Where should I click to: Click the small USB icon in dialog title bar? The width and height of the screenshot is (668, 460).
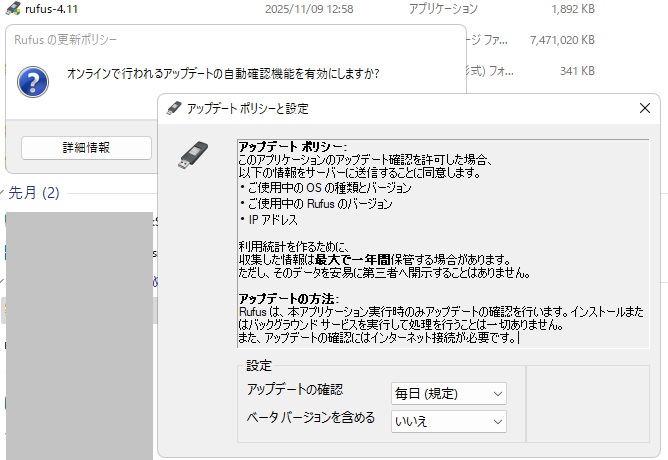click(x=173, y=108)
